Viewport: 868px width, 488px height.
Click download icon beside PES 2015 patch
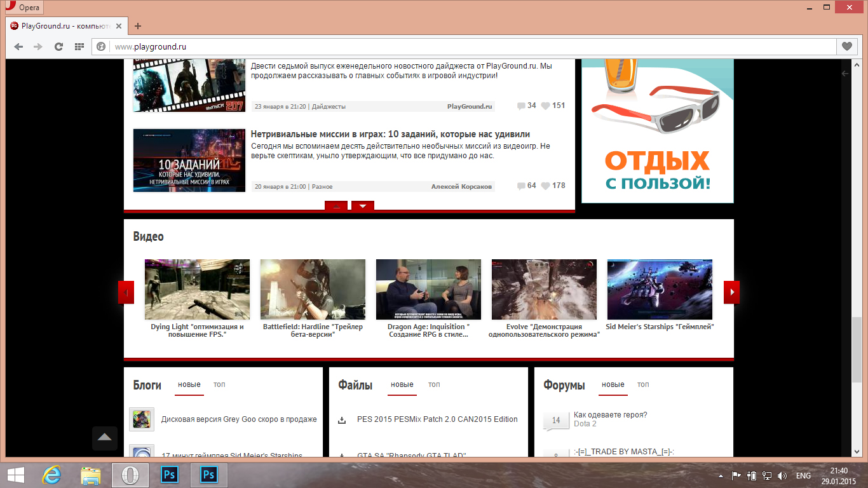pyautogui.click(x=342, y=420)
